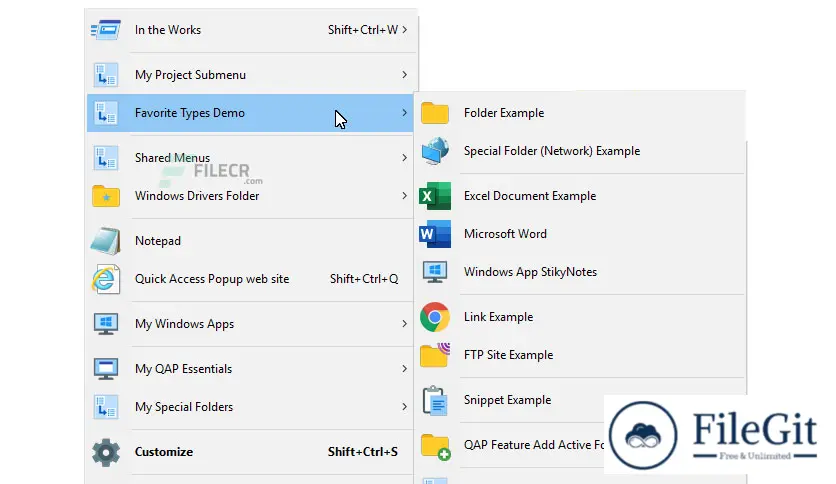Screen dimensions: 836x484
Task: Click the Special Folder Network globe icon
Action: click(x=435, y=151)
